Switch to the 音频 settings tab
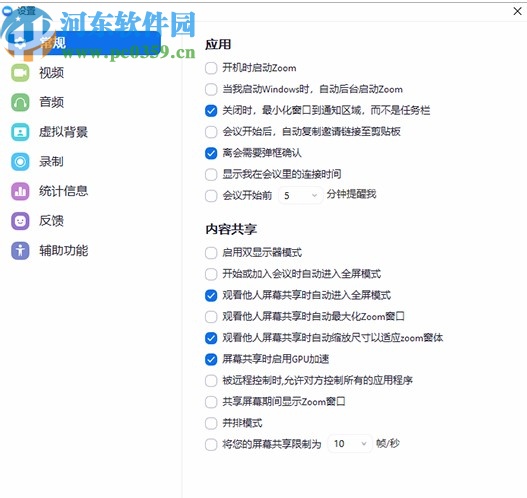 51,102
